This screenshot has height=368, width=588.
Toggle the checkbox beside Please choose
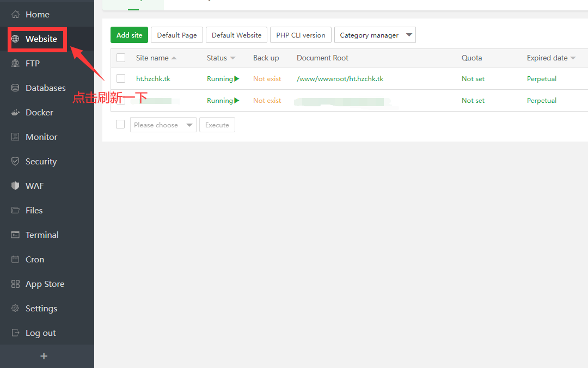[120, 125]
